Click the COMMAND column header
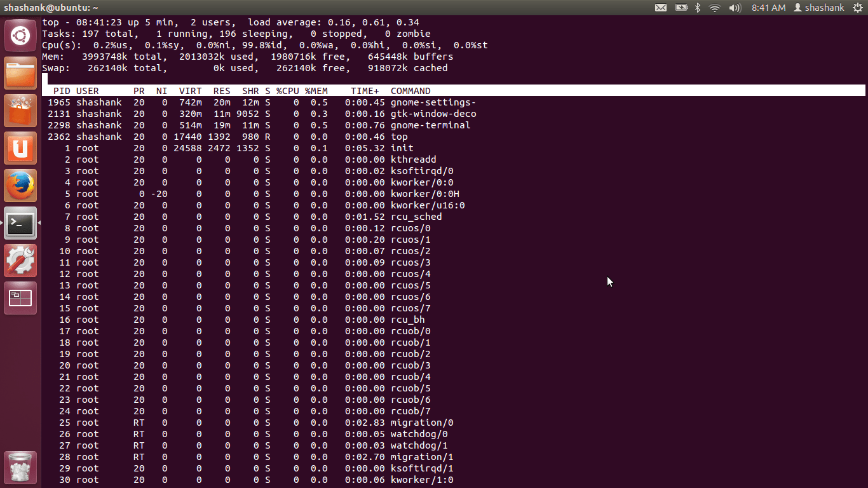The image size is (868, 488). pos(410,91)
